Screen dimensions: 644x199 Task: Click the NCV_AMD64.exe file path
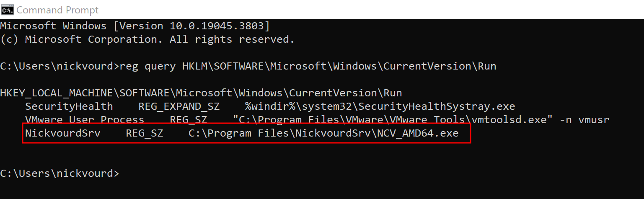coord(323,134)
